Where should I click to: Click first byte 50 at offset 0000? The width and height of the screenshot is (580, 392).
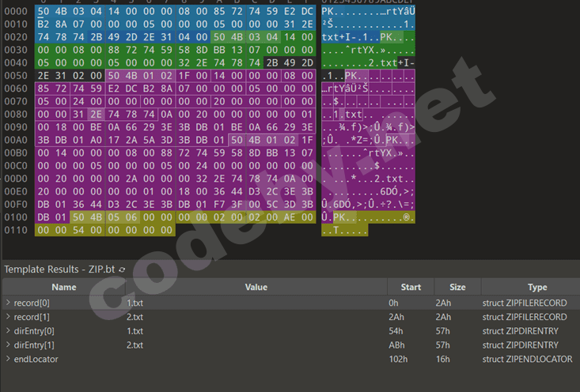coord(44,11)
